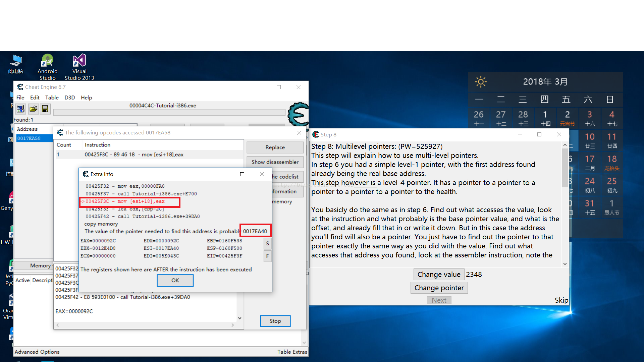Click the F button in Extra info
This screenshot has width=644, height=362.
tap(267, 256)
